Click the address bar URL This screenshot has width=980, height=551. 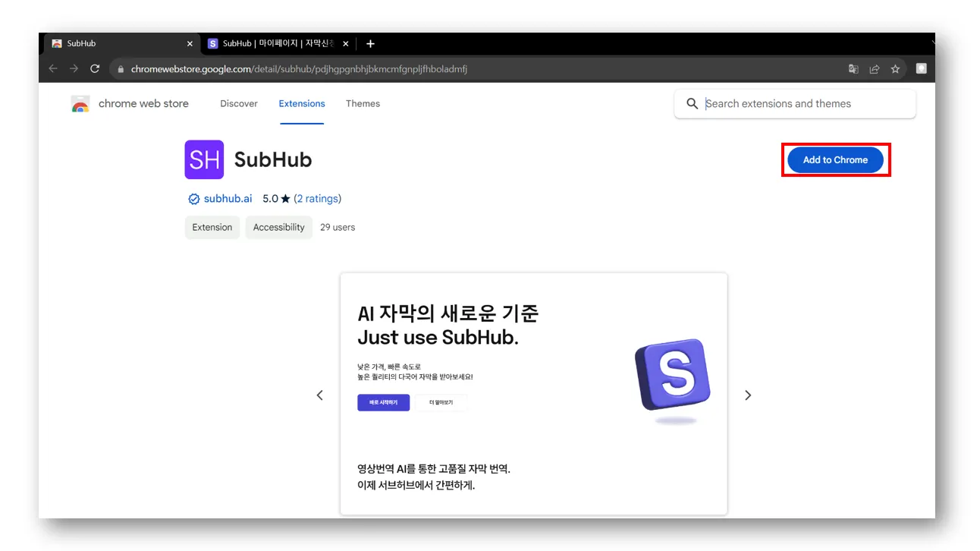(x=299, y=69)
